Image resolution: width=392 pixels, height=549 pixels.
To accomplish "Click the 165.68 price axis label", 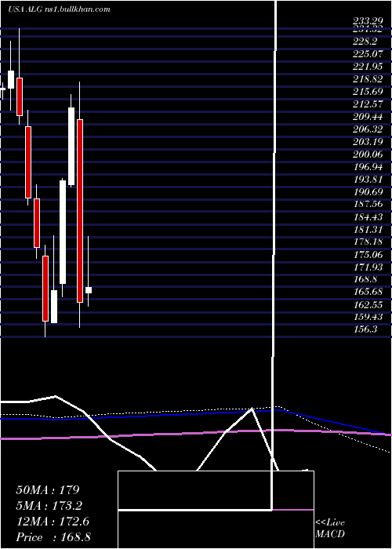I will point(368,292).
